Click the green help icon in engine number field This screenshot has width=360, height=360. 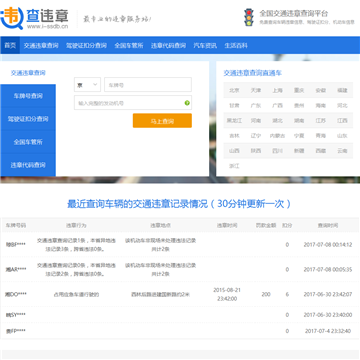point(187,103)
